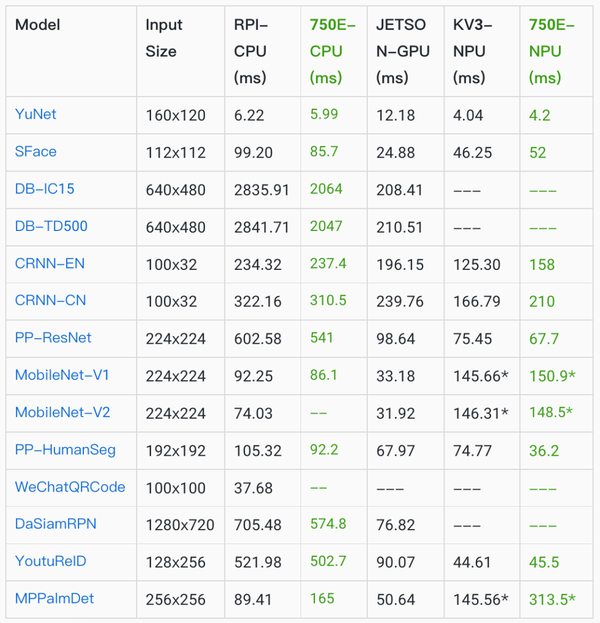Follow the WeChatQRCode link
The height and width of the screenshot is (623, 600).
point(70,487)
